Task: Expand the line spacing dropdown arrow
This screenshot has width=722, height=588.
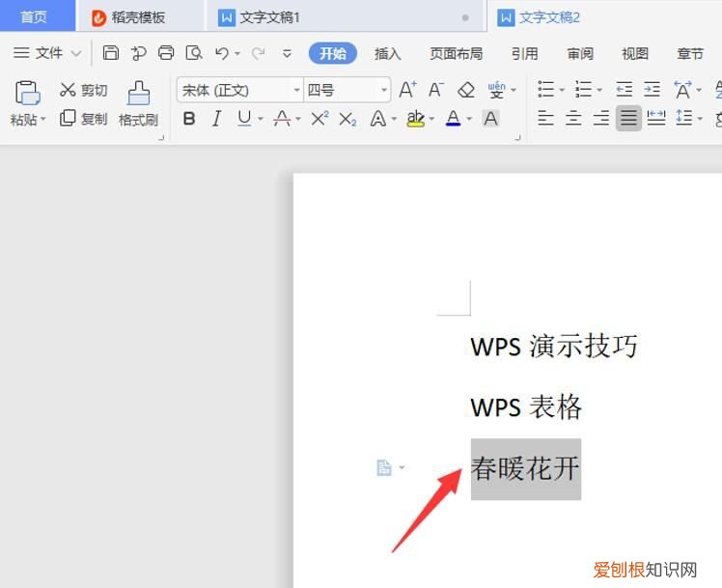Action: tap(700, 119)
